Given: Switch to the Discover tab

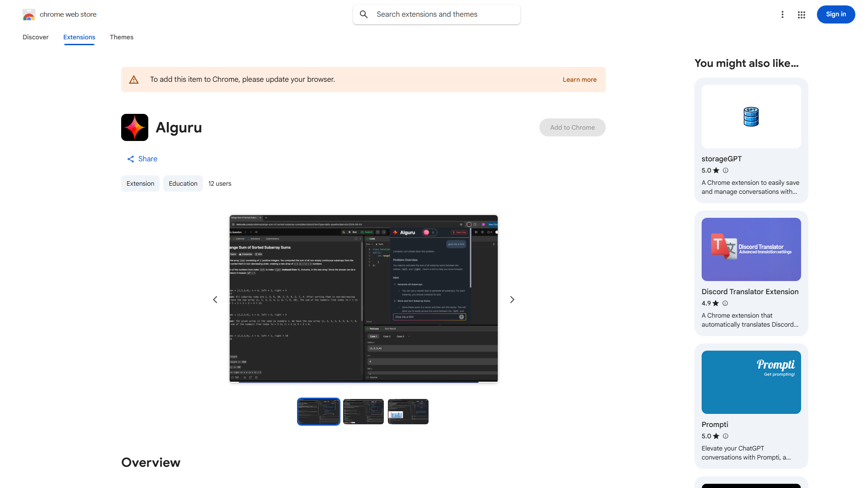Looking at the screenshot, I should click(x=36, y=37).
